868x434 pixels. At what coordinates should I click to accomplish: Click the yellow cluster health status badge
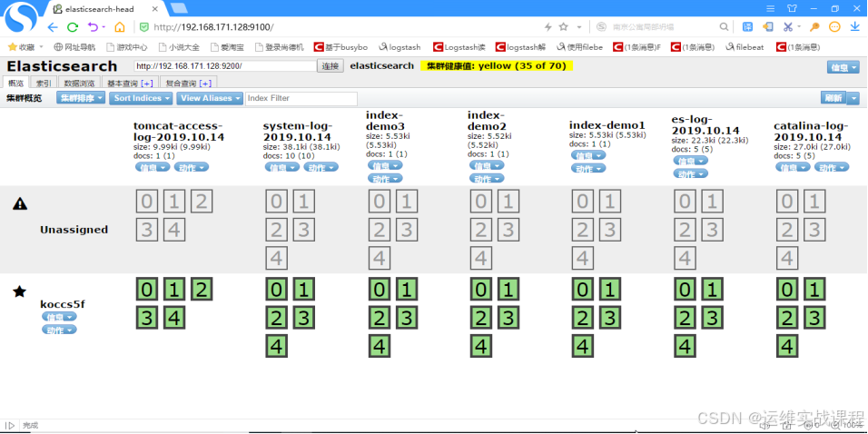pos(497,66)
